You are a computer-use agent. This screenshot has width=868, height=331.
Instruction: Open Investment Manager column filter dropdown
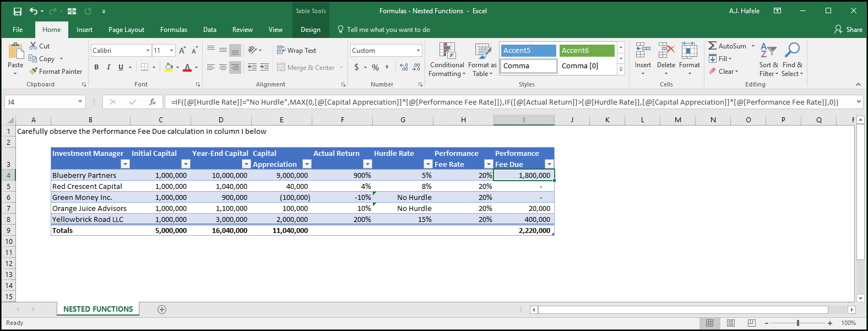click(125, 164)
